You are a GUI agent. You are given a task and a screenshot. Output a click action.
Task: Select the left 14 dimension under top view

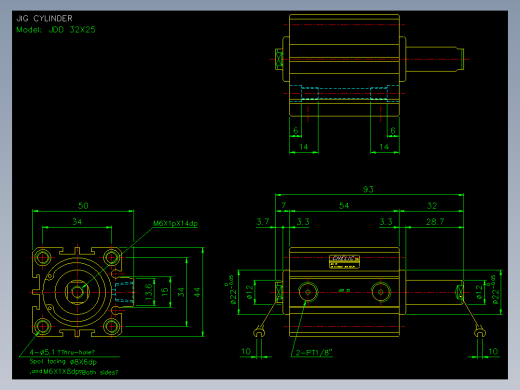[x=303, y=147]
